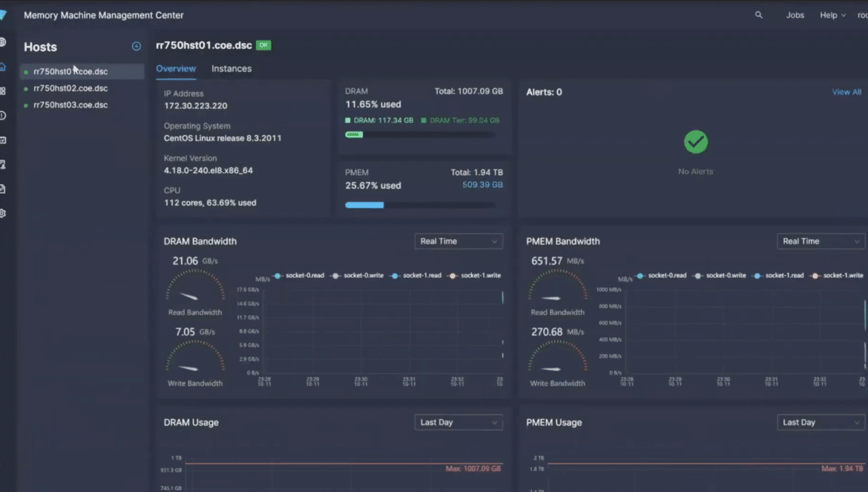The image size is (868, 492).
Task: Click the 509.39 GB PMEM link
Action: pyautogui.click(x=482, y=185)
